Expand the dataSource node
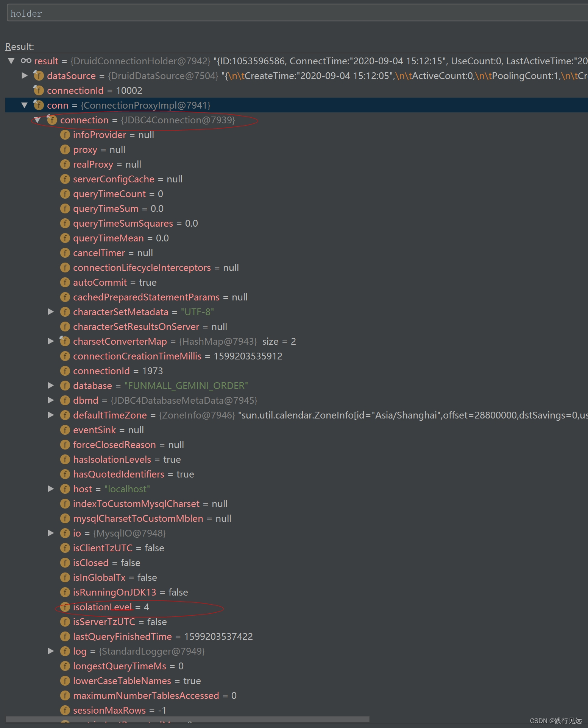588x728 pixels. pos(25,75)
